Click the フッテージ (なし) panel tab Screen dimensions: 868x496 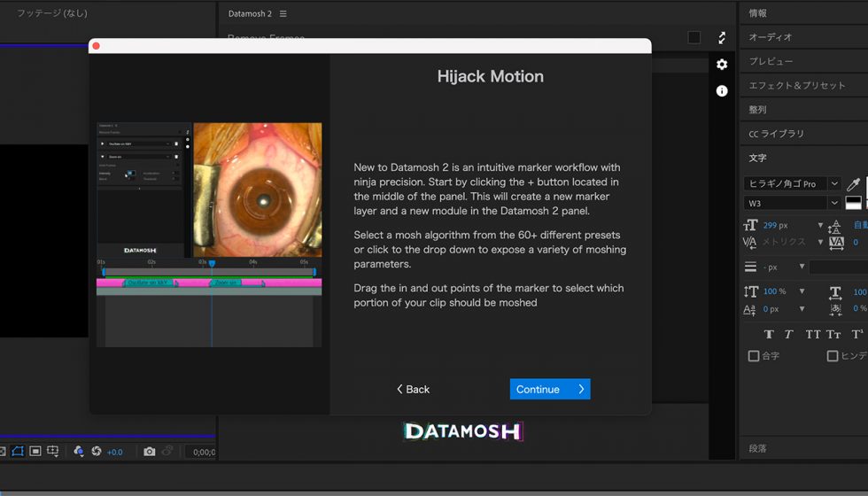coord(52,13)
